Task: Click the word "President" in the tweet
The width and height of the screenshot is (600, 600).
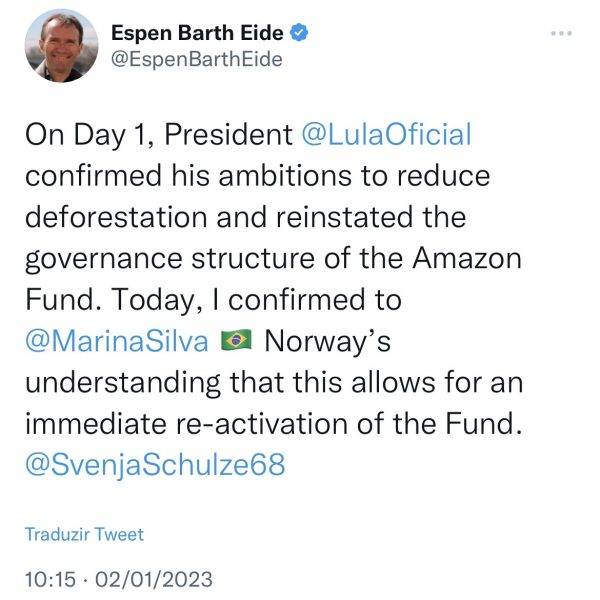Action: pos(236,135)
